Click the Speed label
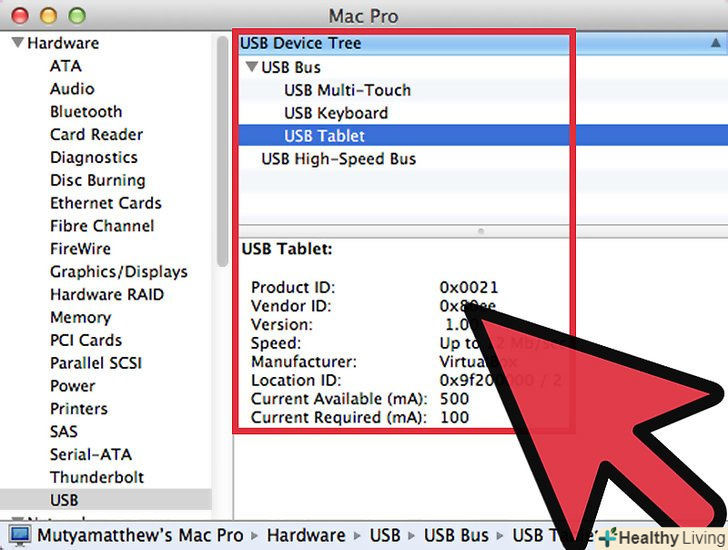 click(276, 343)
